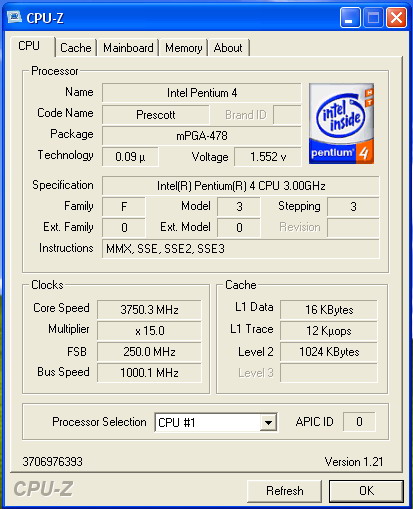
Task: Click the CPU-Z title bar icon
Action: pyautogui.click(x=14, y=17)
